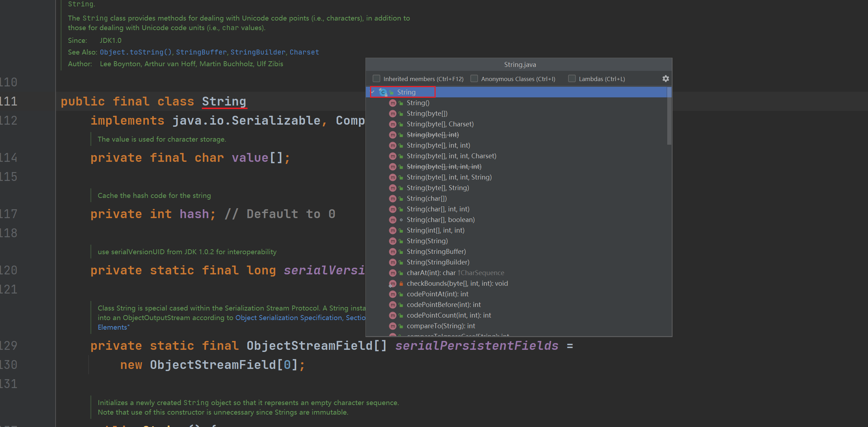The image size is (868, 427).
Task: Click method icon beside String(byte[])
Action: 392,114
